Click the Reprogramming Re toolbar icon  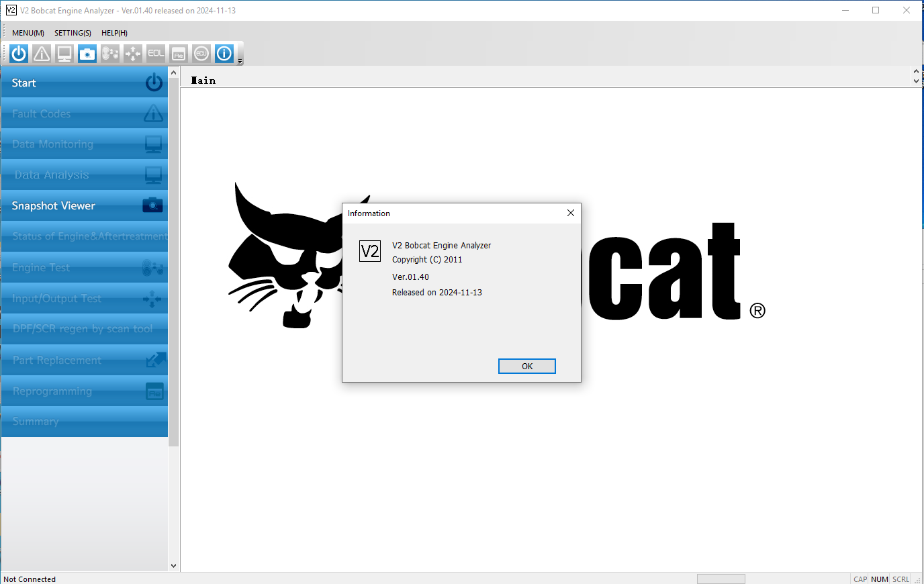pos(179,54)
